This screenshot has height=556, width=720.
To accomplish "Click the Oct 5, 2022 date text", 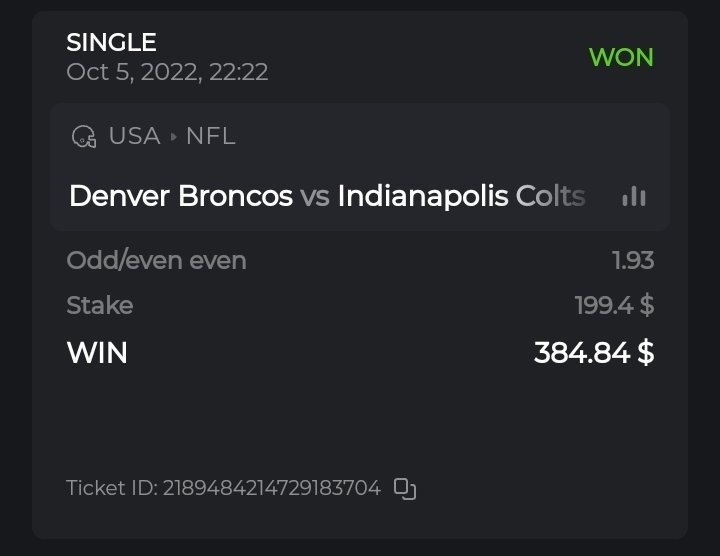I will click(167, 72).
